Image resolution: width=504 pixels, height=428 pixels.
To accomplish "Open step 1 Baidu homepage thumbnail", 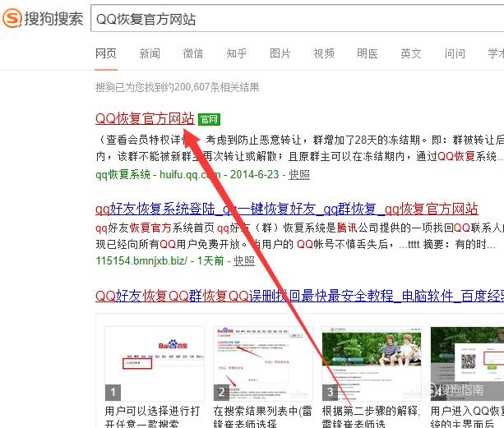I will 155,364.
